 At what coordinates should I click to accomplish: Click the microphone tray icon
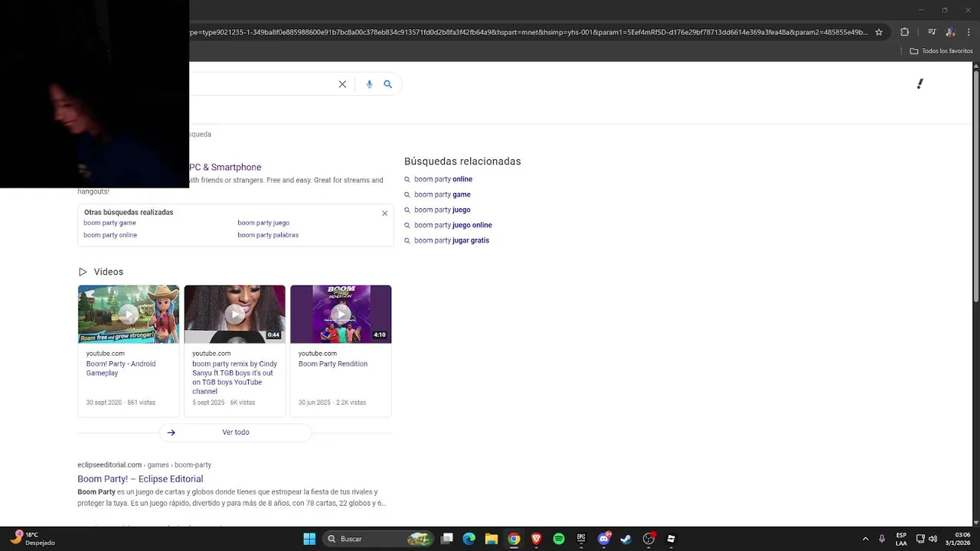882,539
